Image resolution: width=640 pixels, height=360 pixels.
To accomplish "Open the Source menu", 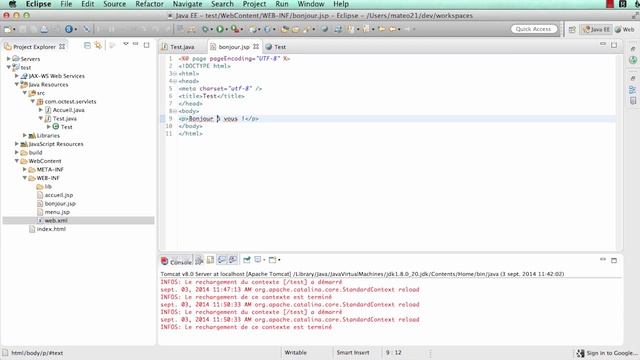I will [114, 4].
